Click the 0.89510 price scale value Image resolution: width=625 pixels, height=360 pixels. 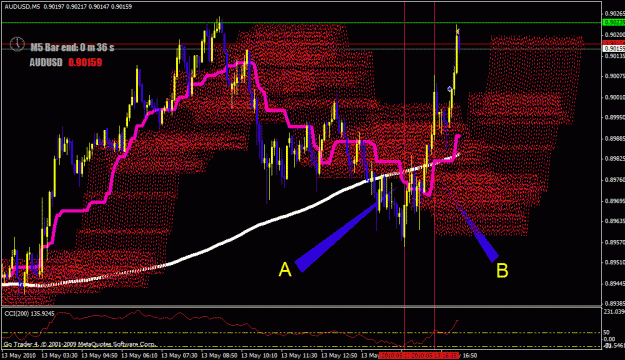pos(614,263)
